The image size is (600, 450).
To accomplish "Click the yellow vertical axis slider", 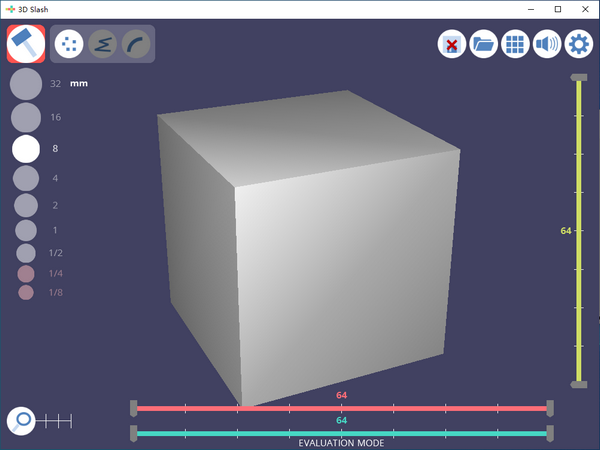I will (577, 230).
